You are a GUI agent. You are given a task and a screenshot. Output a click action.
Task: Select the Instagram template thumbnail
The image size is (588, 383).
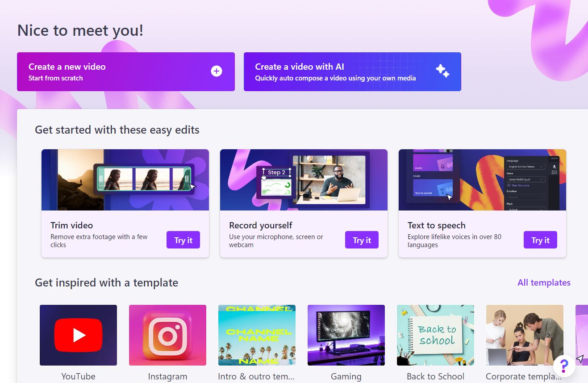click(x=167, y=335)
